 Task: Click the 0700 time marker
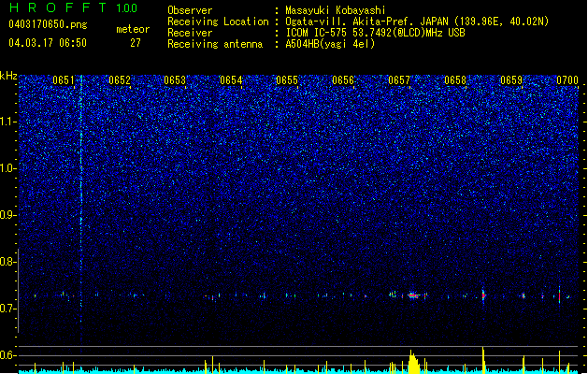(x=567, y=80)
